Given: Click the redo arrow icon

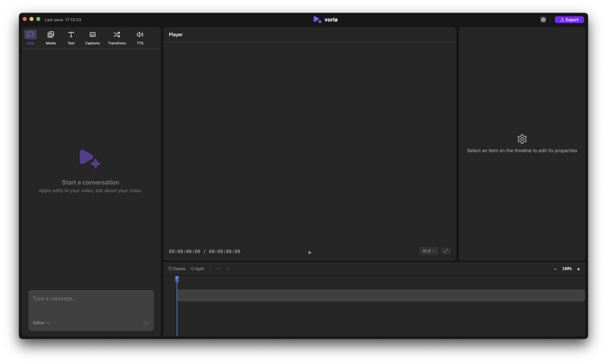Looking at the screenshot, I should click(x=228, y=269).
